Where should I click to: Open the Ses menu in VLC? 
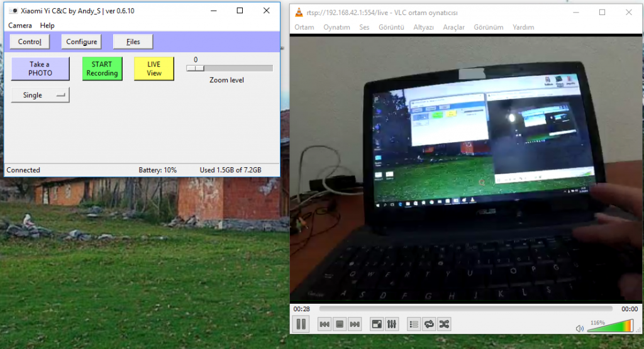(364, 27)
